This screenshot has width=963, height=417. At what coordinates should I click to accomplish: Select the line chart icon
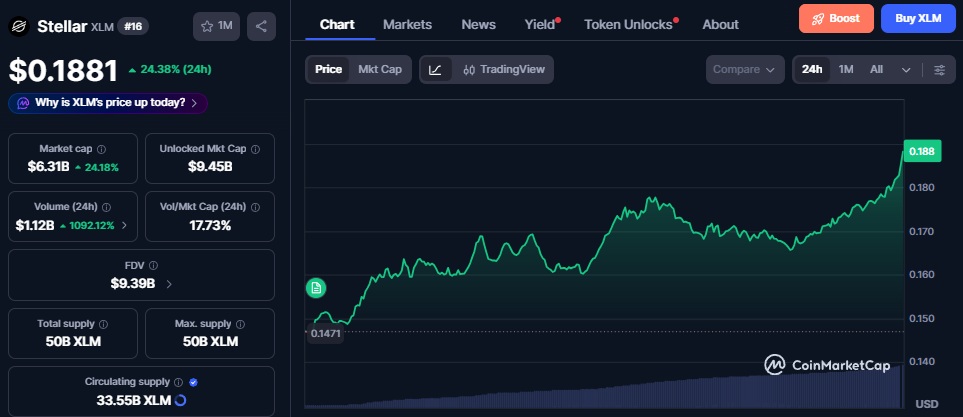tap(435, 69)
